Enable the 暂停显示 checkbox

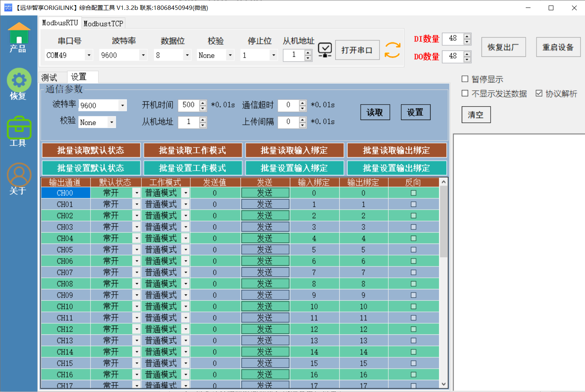coord(465,79)
